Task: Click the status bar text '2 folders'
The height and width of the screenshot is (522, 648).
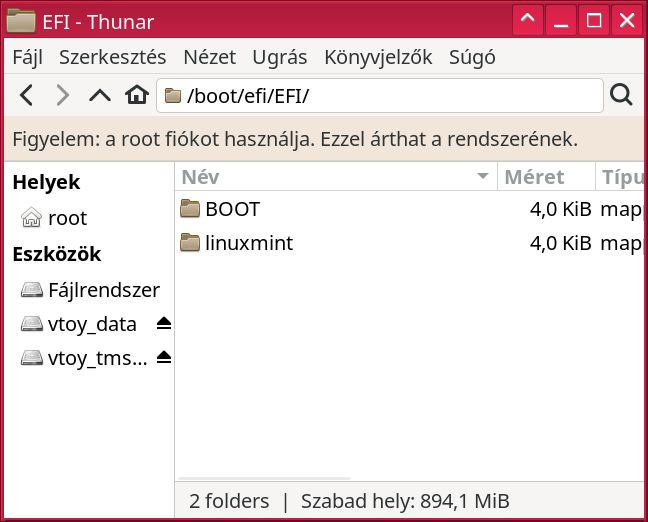Action: coord(229,501)
